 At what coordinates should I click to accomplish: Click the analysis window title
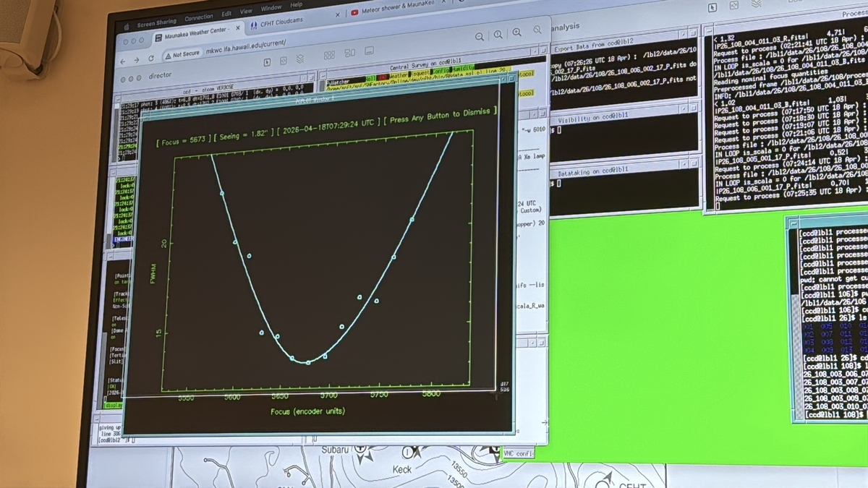click(x=565, y=27)
